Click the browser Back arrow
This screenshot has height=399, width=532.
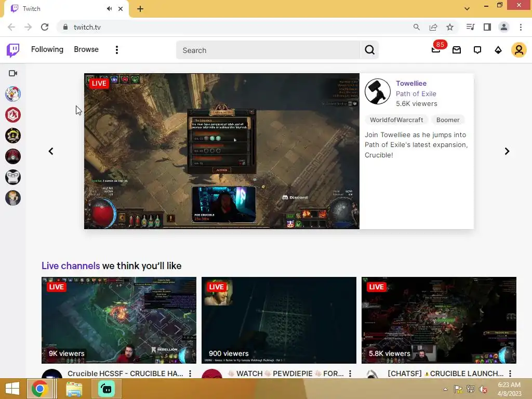[11, 27]
